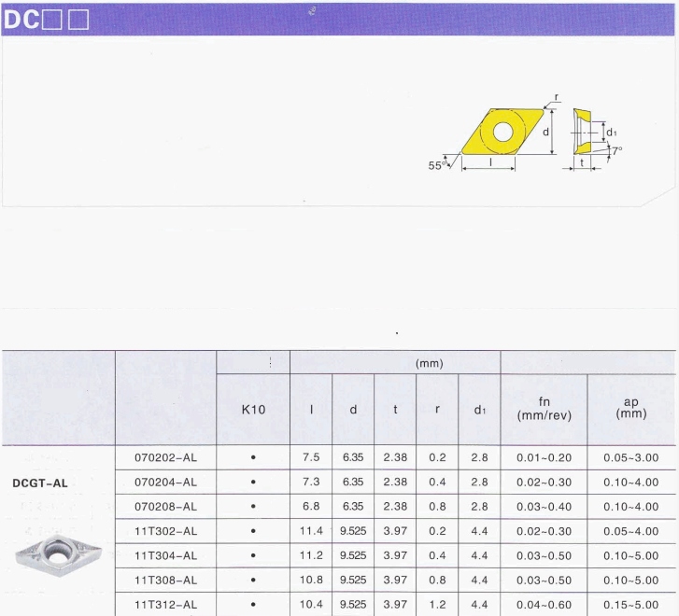Image resolution: width=679 pixels, height=616 pixels.
Task: Click the K10 dot in the 11T312-AL row
Action: [253, 605]
